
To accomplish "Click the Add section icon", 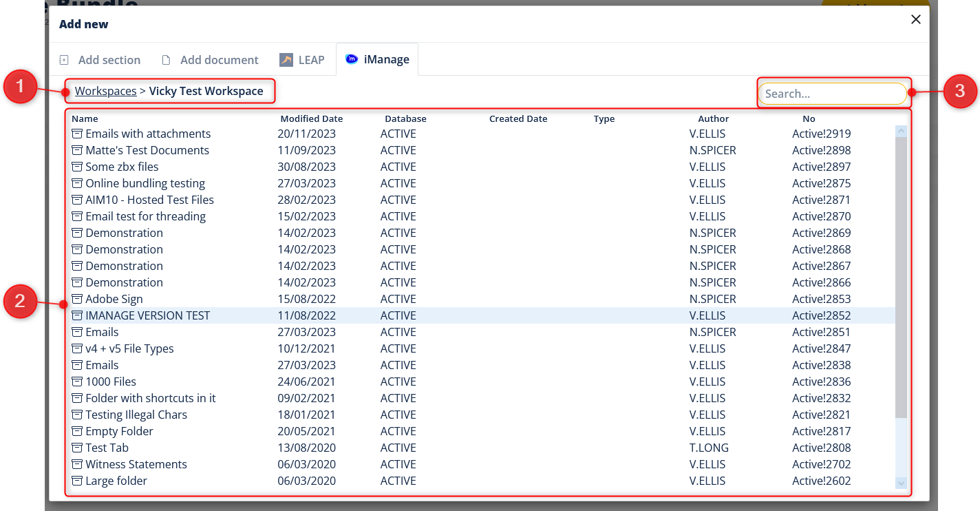I will click(63, 60).
